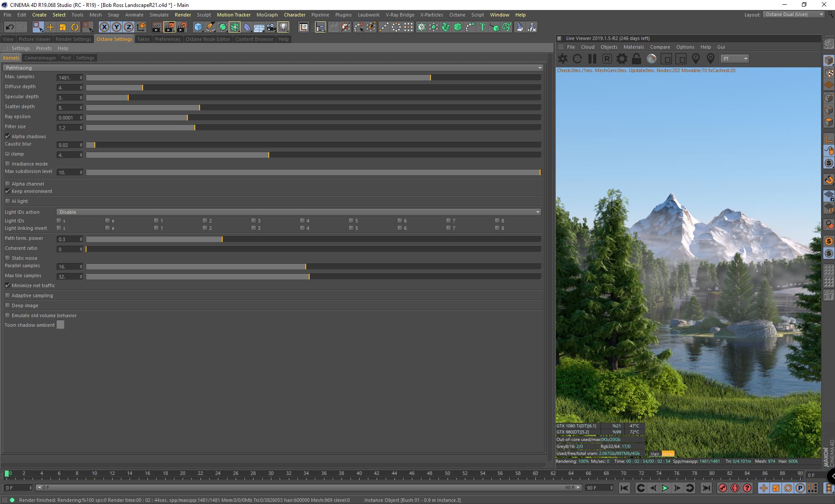
Task: Open the Pathtracing kernel type dropdown
Action: click(273, 68)
